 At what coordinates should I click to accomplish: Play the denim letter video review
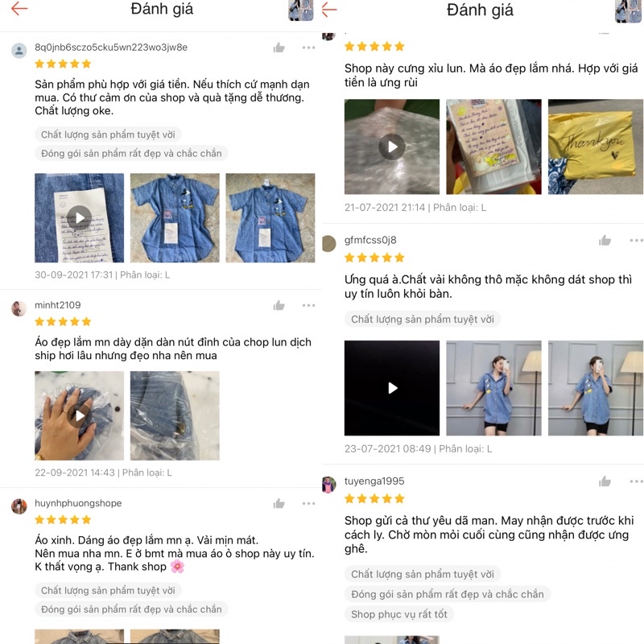(x=79, y=217)
